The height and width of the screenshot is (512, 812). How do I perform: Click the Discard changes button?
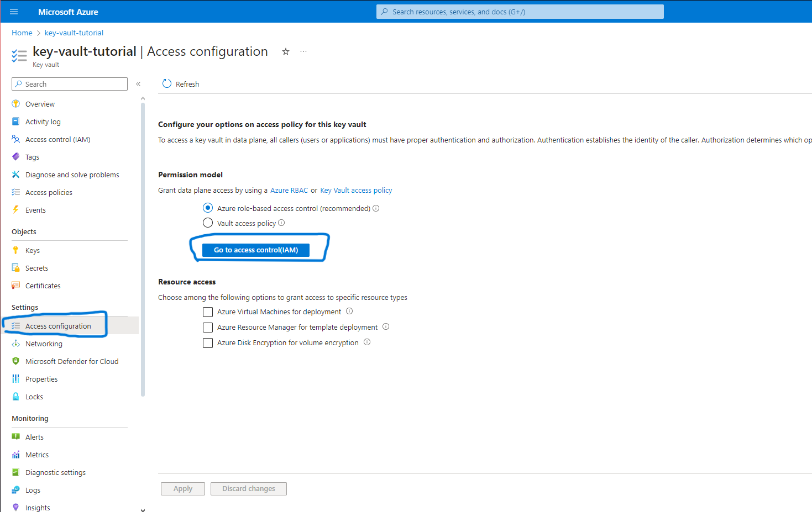pos(249,489)
